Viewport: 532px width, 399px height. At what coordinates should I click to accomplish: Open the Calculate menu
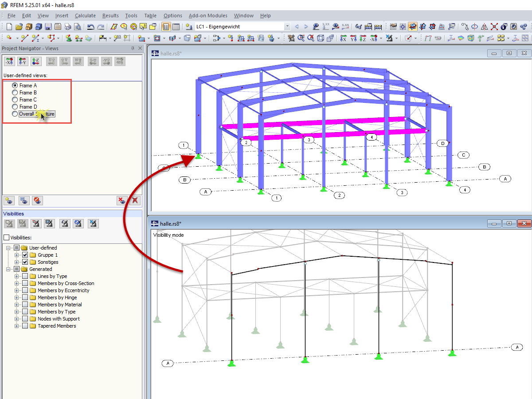85,16
